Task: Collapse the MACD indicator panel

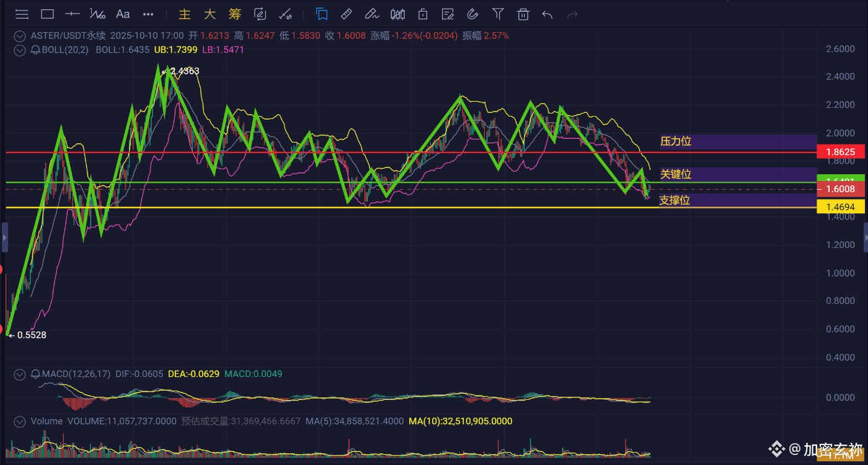Action: coord(20,374)
